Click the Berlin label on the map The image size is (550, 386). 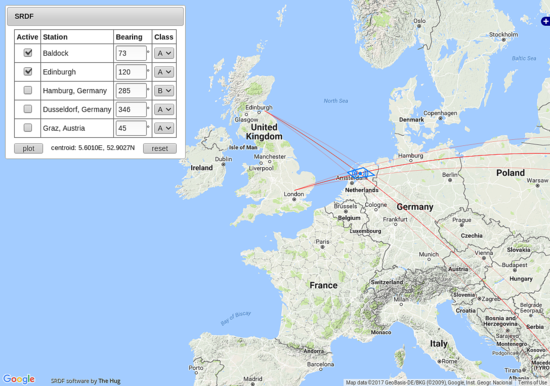[x=450, y=175]
